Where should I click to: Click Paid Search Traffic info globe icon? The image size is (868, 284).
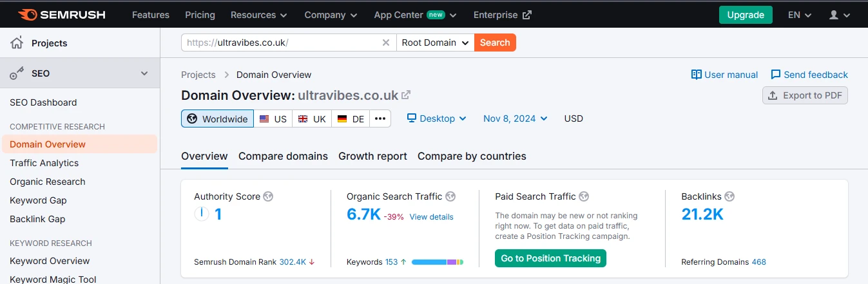[584, 196]
